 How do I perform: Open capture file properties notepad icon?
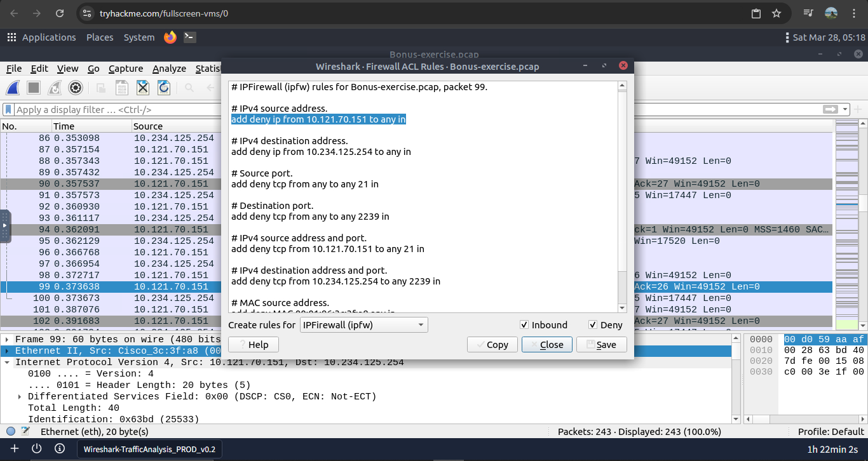tap(25, 432)
